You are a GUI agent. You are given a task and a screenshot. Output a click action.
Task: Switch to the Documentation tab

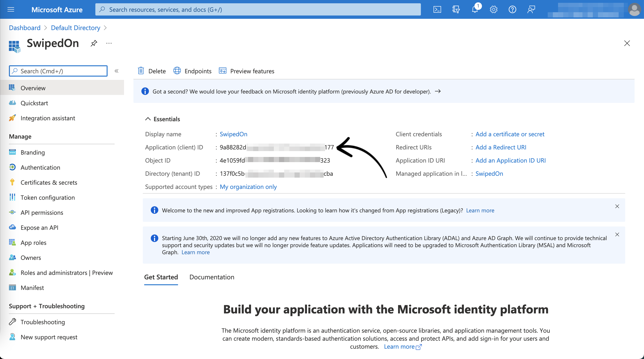pos(212,277)
